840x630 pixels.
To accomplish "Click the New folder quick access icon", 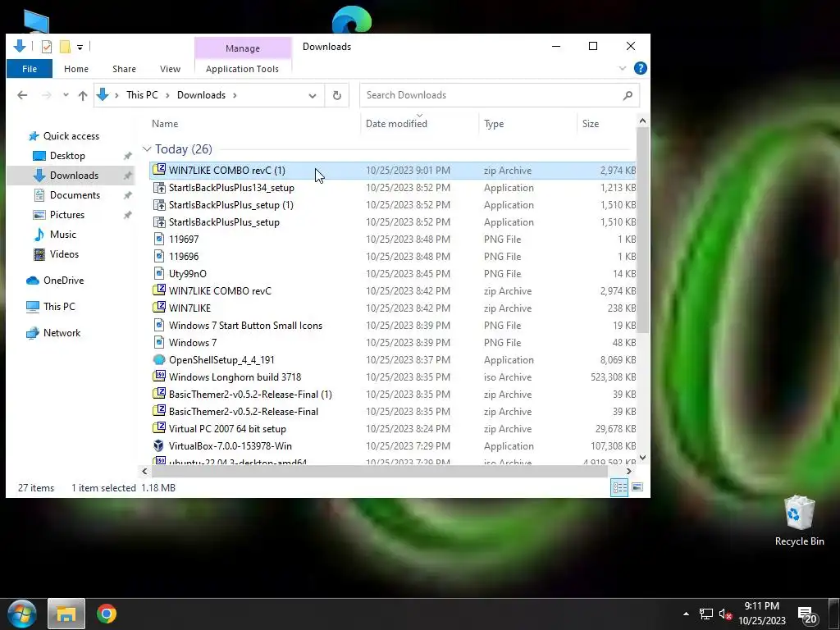I will pos(65,47).
